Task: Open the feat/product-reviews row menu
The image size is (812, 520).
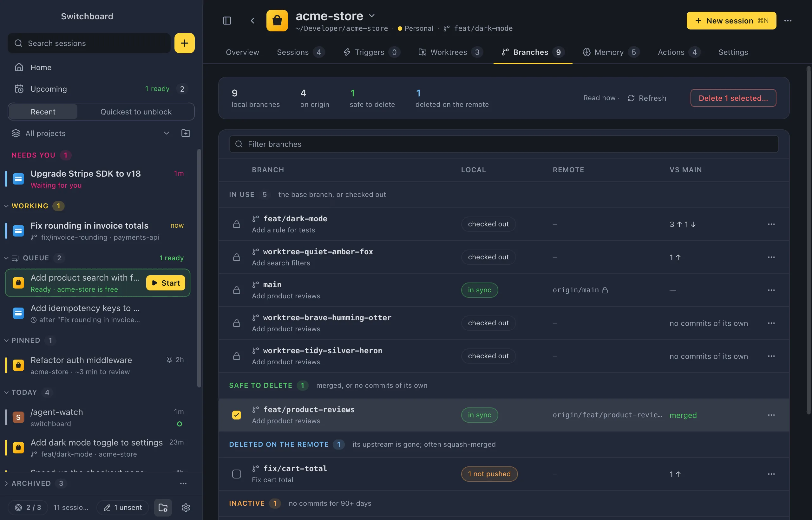Action: point(771,415)
